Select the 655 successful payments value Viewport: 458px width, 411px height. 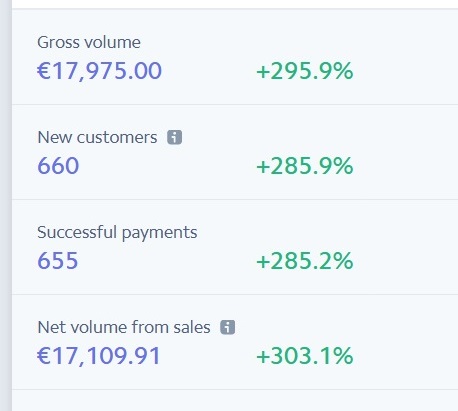pyautogui.click(x=58, y=261)
